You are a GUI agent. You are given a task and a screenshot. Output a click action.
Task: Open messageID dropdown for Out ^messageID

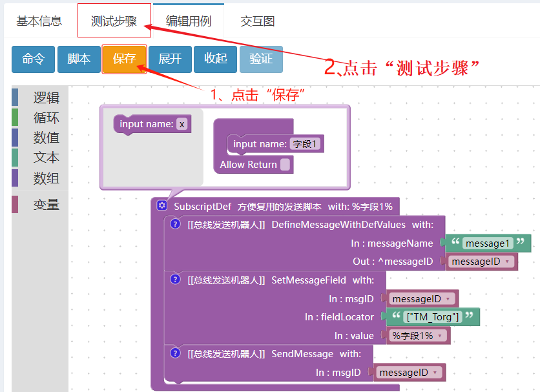click(481, 262)
